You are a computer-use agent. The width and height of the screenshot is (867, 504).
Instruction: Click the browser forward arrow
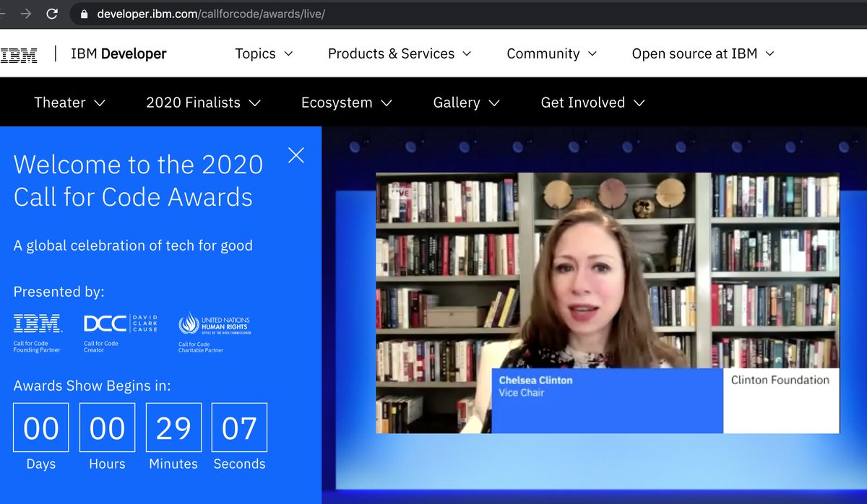point(25,14)
